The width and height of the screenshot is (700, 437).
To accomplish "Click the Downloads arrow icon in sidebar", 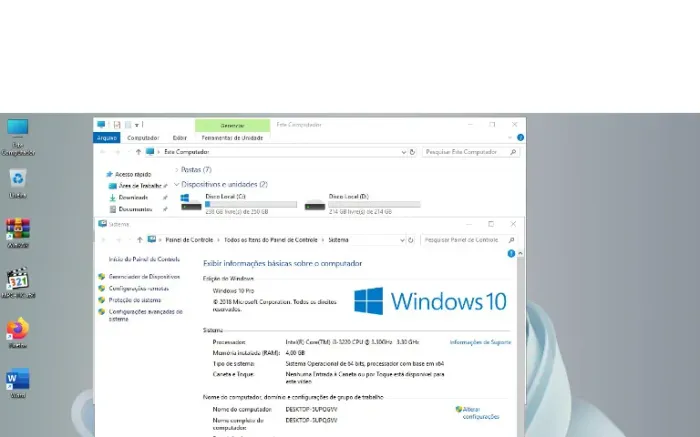I will (x=112, y=197).
